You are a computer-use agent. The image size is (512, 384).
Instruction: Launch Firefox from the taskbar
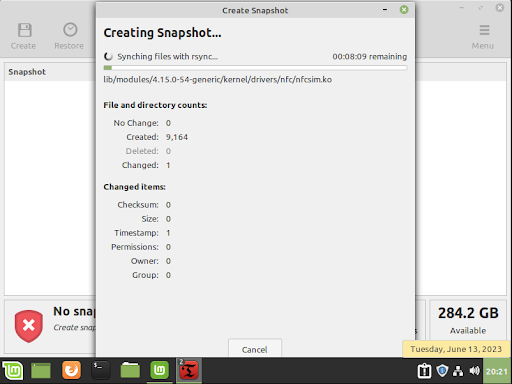click(x=71, y=370)
